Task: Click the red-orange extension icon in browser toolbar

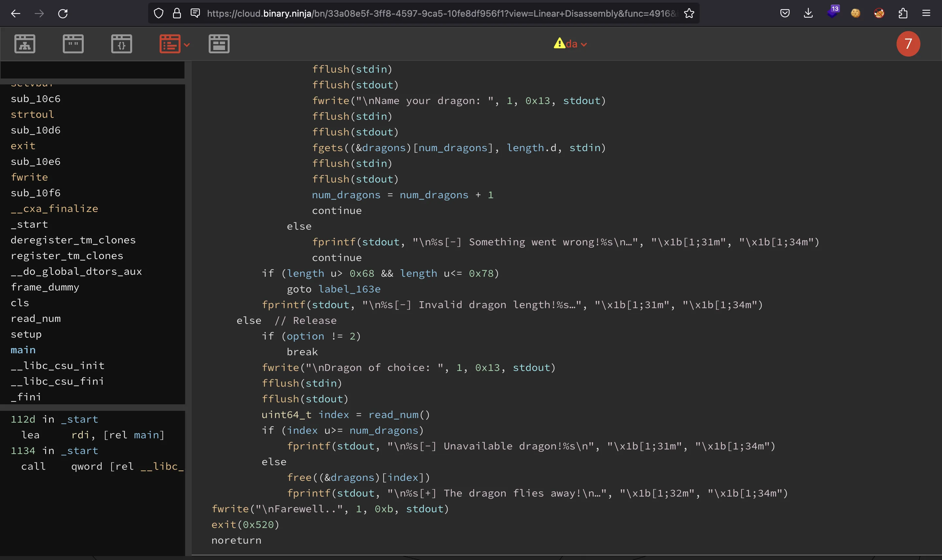Action: click(879, 14)
